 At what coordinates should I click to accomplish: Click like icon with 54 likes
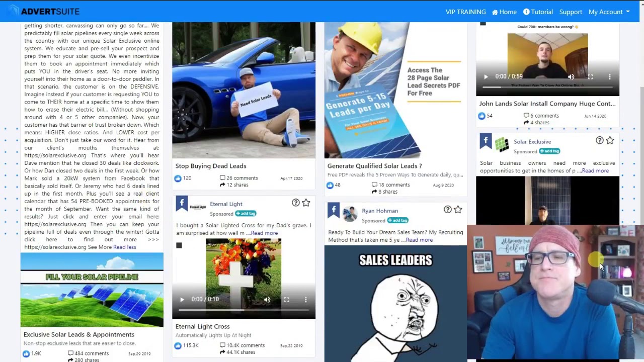(481, 116)
